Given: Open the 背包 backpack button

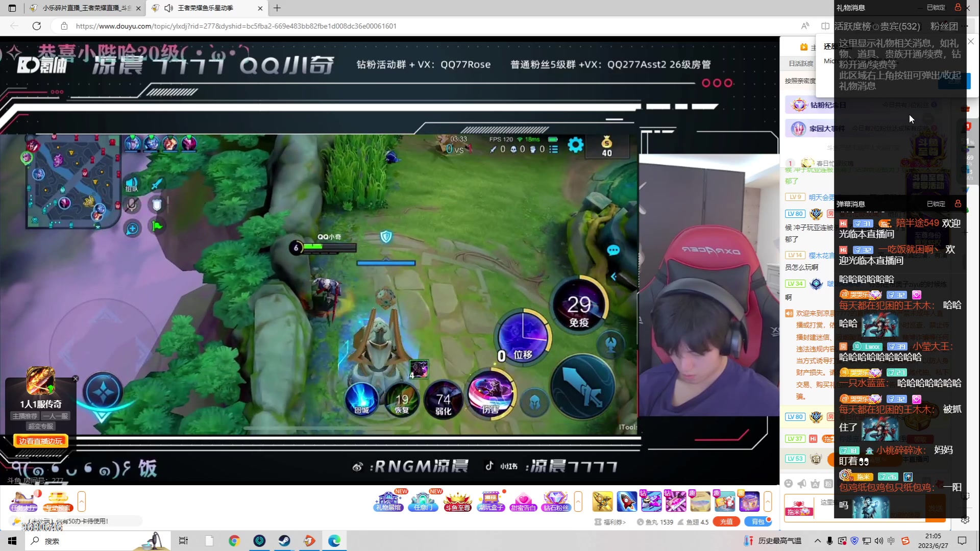Looking at the screenshot, I should tap(758, 521).
